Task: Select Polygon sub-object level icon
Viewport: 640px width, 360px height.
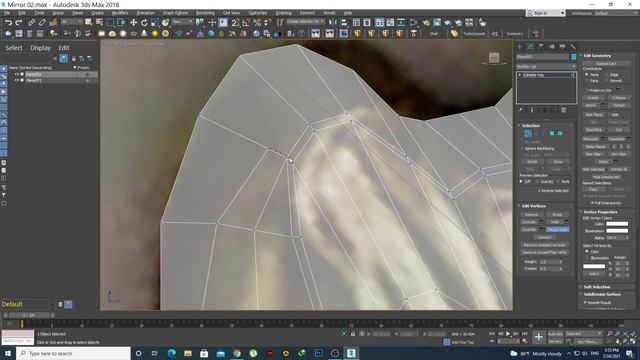Action: coord(552,133)
